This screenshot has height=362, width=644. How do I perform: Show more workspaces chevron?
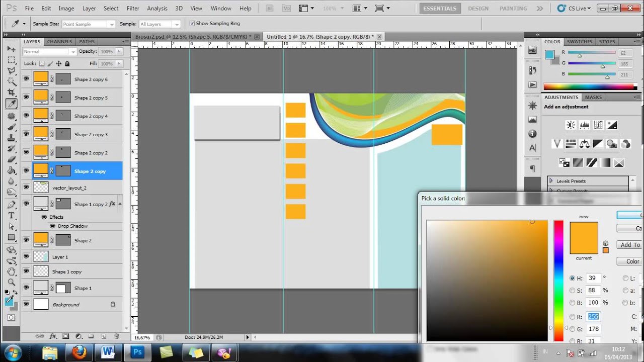click(540, 9)
